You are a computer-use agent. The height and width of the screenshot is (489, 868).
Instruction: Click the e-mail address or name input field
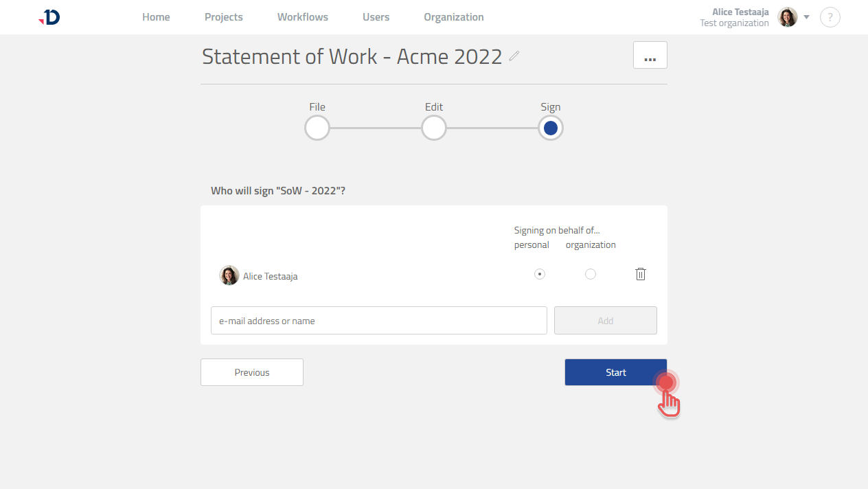(x=378, y=320)
